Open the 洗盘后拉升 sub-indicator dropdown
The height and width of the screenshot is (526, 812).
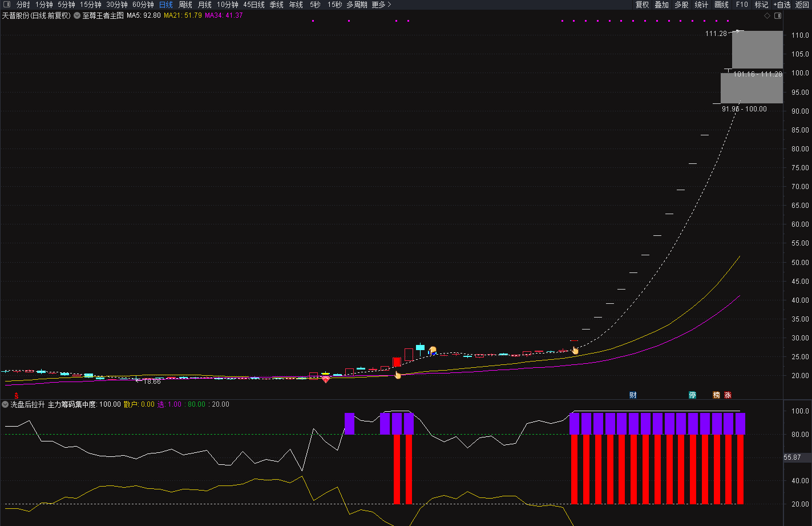pyautogui.click(x=5, y=404)
